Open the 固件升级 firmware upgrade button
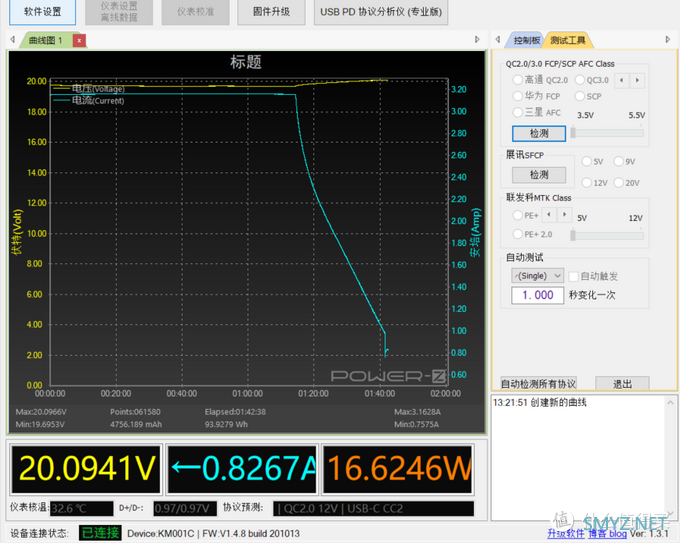The height and width of the screenshot is (543, 680). click(271, 12)
